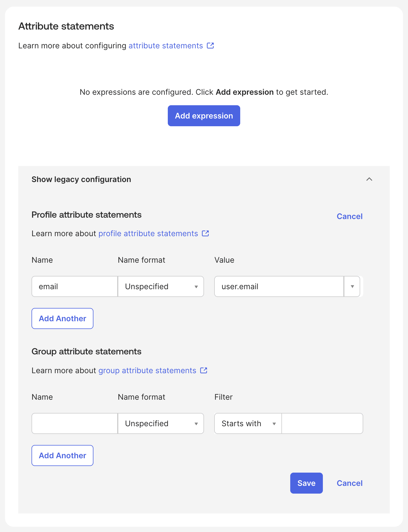Click Cancel next to Save
Screen dimensions: 408x532
(349, 483)
